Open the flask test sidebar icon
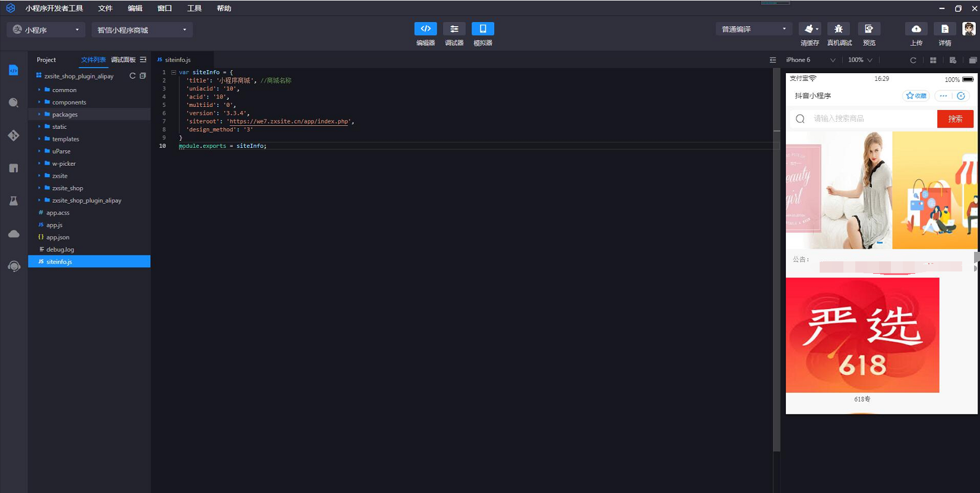 click(14, 201)
